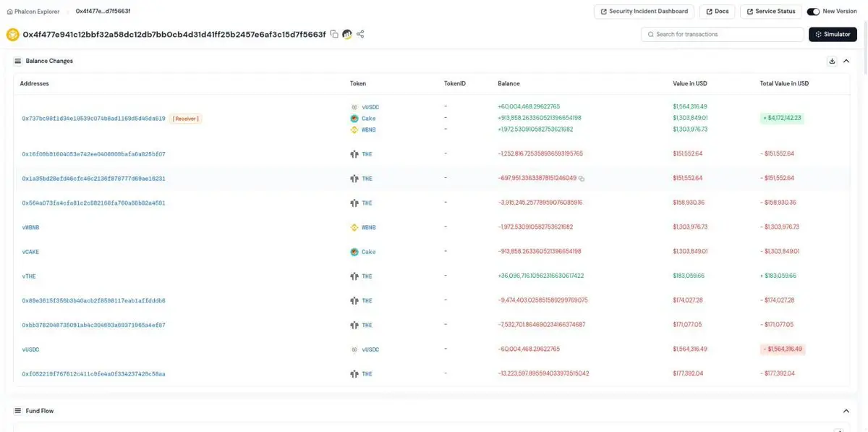
Task: Select the $177,392.04 value in USD
Action: tap(688, 374)
